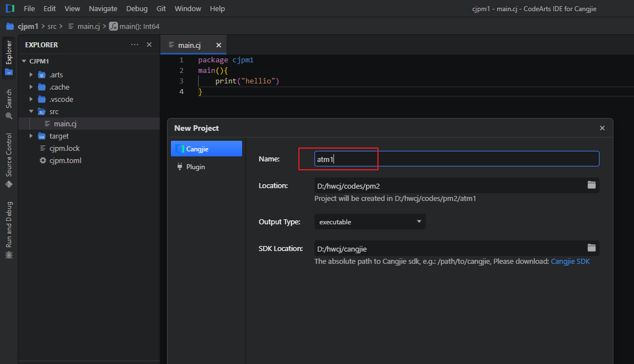Select the .cache folder label
The height and width of the screenshot is (364, 634).
coord(60,87)
